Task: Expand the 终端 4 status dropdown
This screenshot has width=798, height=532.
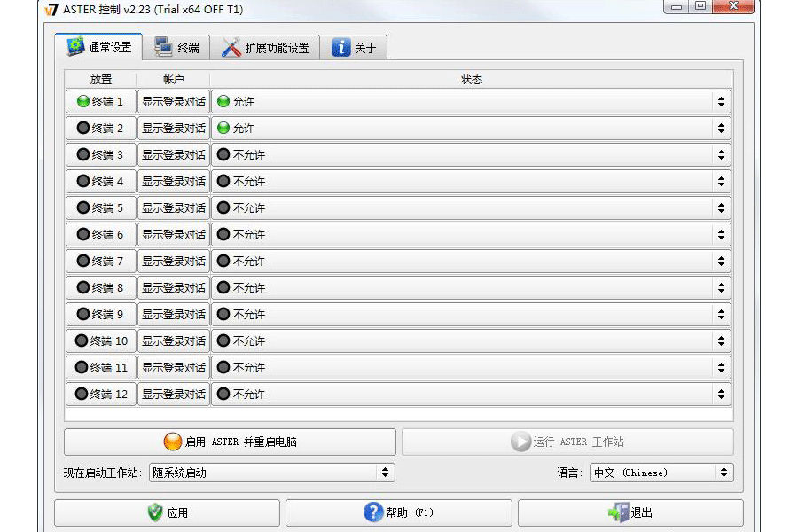Action: [472, 181]
